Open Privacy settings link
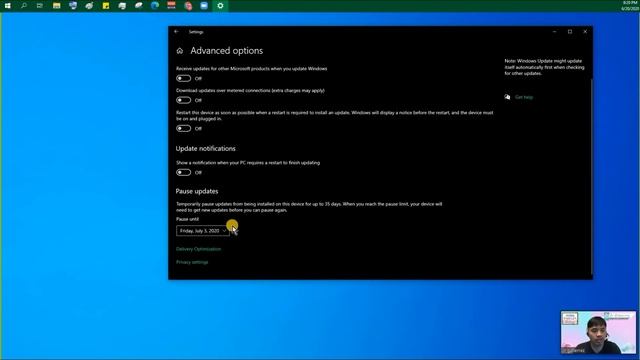 [192, 262]
